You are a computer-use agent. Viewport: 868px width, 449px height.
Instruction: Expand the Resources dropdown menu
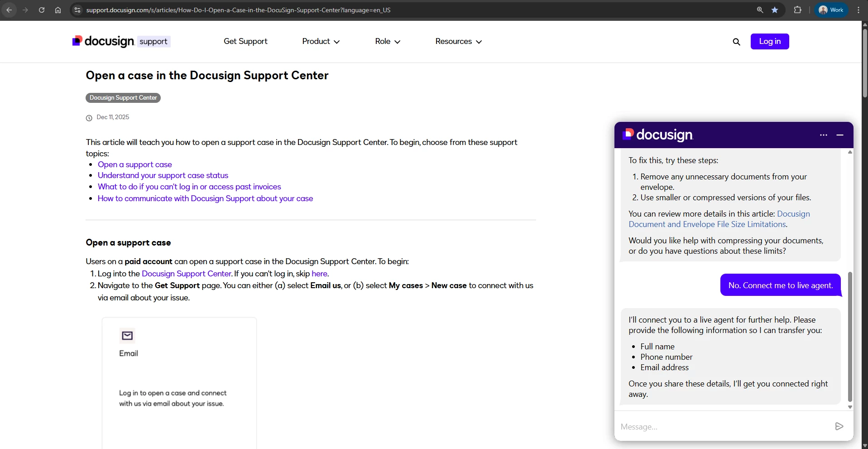tap(458, 41)
